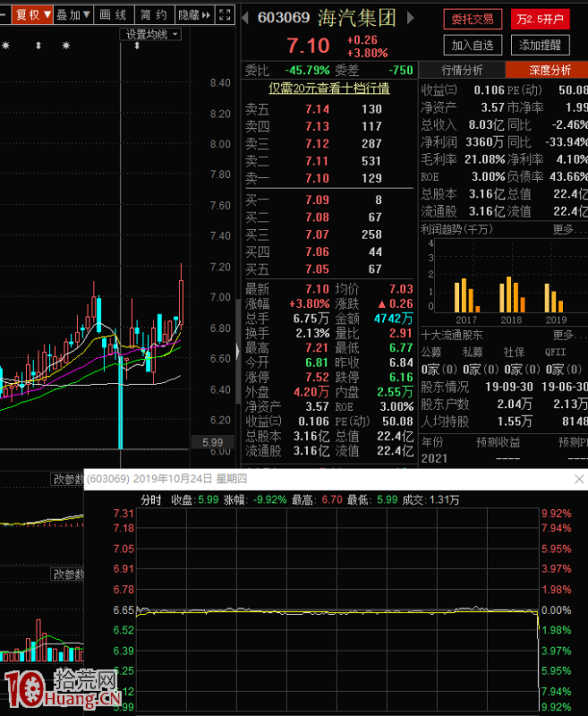Click the 分时 label in popup
The height and width of the screenshot is (716, 588).
151,500
